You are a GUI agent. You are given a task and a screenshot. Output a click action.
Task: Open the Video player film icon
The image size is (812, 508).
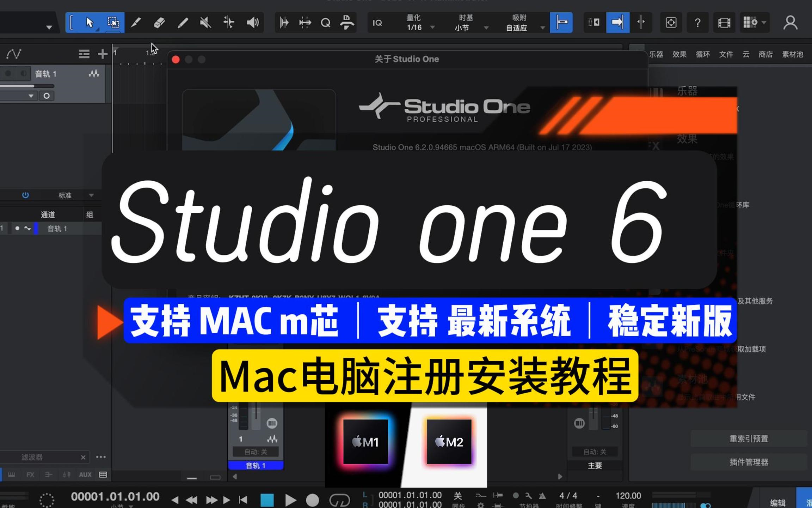pos(724,23)
